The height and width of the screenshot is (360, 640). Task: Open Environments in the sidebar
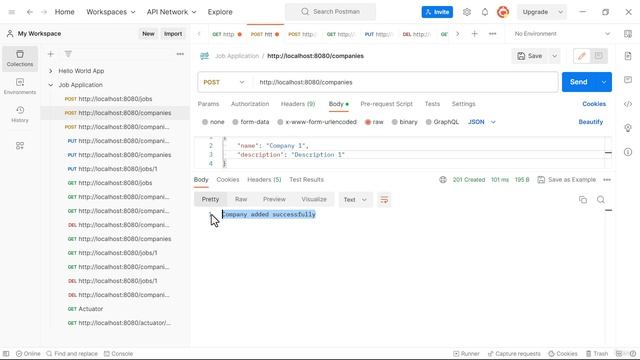pyautogui.click(x=20, y=86)
